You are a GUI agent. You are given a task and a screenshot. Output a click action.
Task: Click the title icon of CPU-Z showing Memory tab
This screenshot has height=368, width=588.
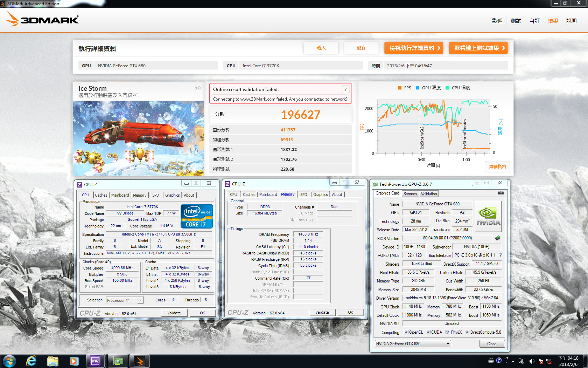click(x=227, y=184)
